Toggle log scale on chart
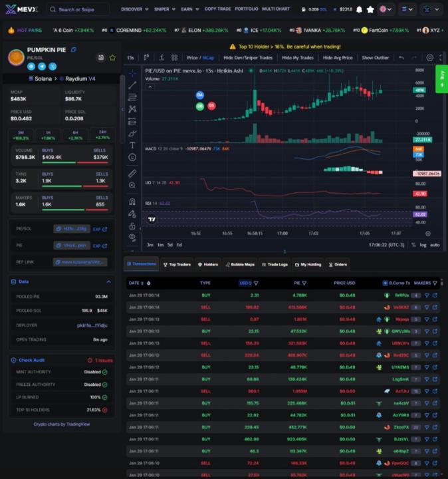Image resolution: width=448 pixels, height=479 pixels. coord(423,245)
